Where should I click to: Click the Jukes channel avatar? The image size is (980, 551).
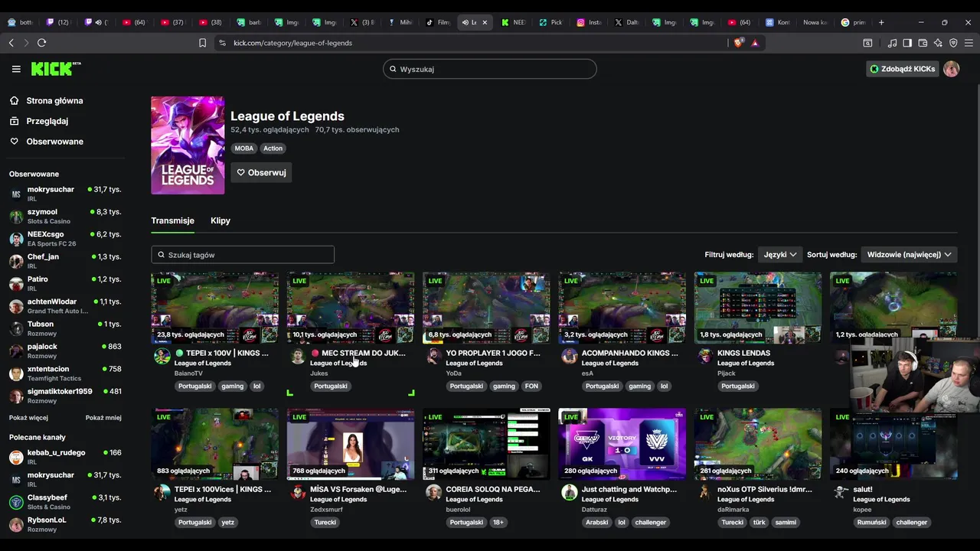298,356
